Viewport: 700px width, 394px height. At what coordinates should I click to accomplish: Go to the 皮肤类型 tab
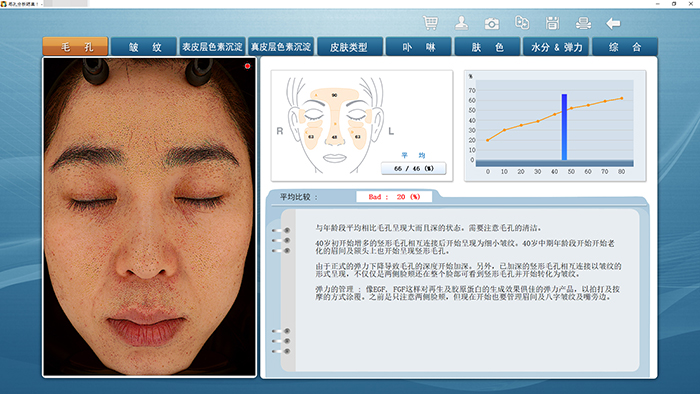point(350,47)
